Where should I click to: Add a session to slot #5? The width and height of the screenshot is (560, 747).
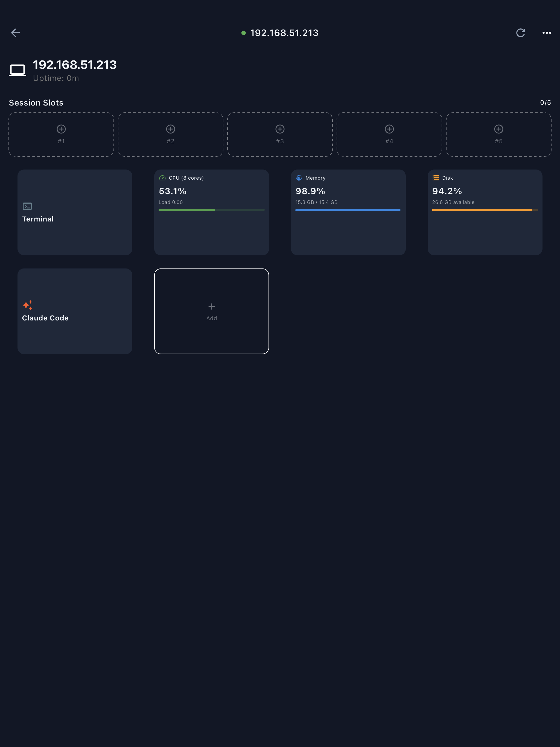coord(498,134)
